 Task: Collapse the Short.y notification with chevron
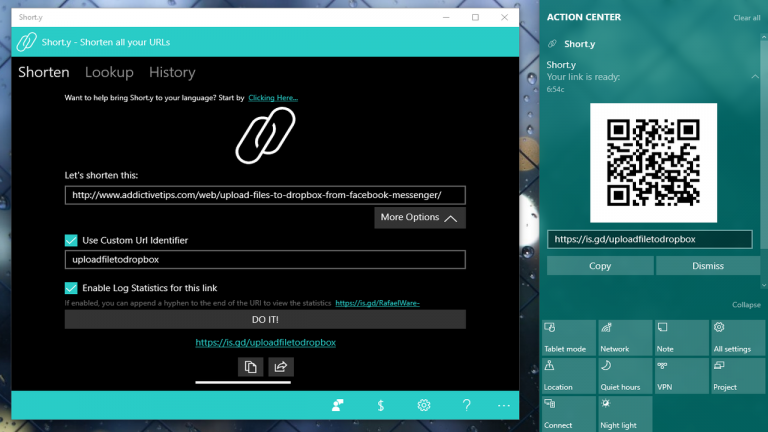coord(755,77)
